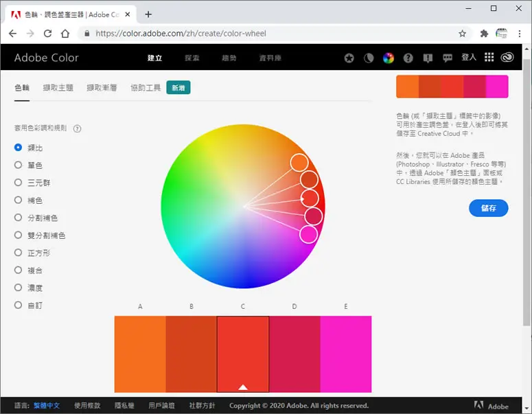The height and width of the screenshot is (414, 532).
Task: Select the magenta swatch E
Action: [x=346, y=354]
